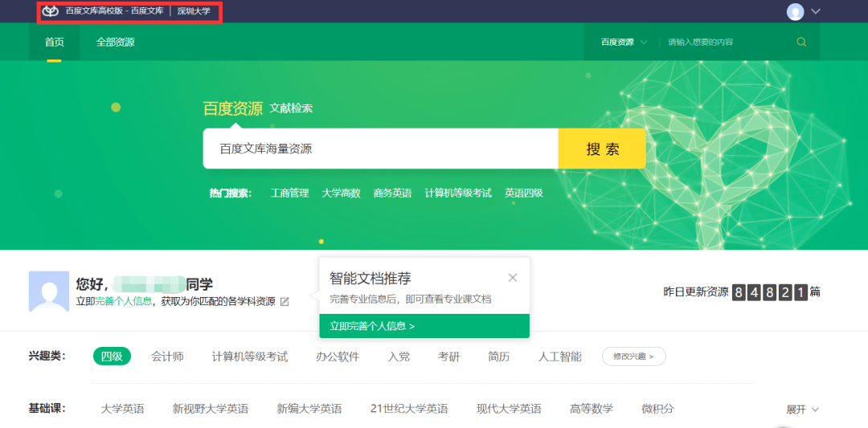Open hot search 大学高数
The image size is (868, 428).
(341, 193)
